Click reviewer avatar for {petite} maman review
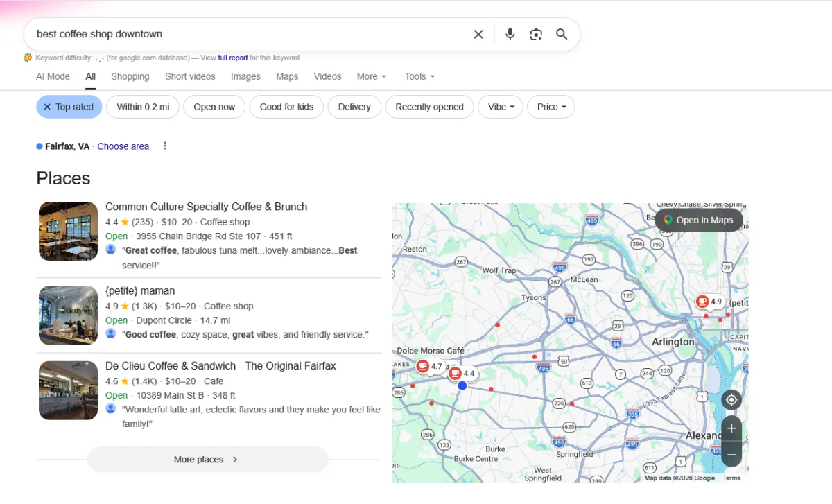 click(111, 333)
